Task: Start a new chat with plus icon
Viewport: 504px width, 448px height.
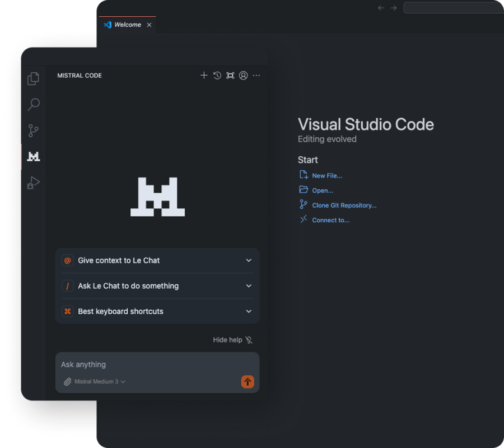Action: pyautogui.click(x=204, y=76)
